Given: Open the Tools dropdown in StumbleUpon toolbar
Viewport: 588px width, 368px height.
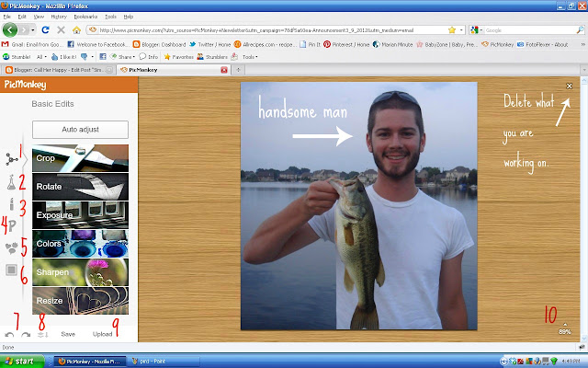Looking at the screenshot, I should pyautogui.click(x=250, y=57).
